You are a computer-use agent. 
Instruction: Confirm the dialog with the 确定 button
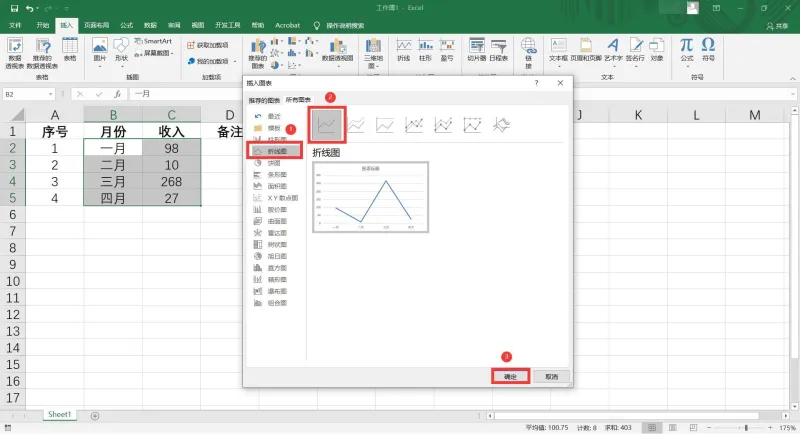pos(510,376)
